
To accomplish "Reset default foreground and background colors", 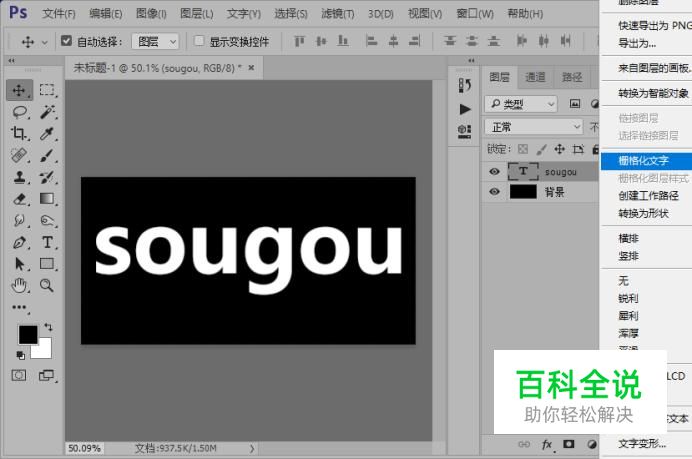I will [20, 354].
